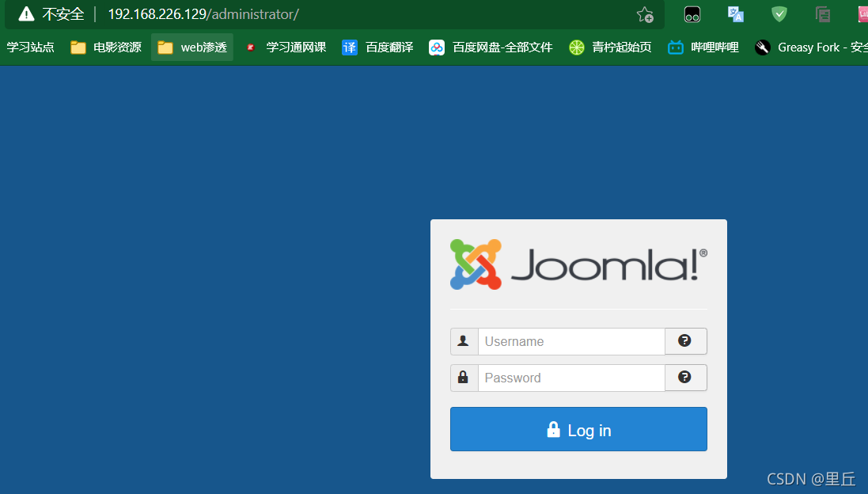
Task: Click the insecure site warning triangle icon
Action: 26,13
